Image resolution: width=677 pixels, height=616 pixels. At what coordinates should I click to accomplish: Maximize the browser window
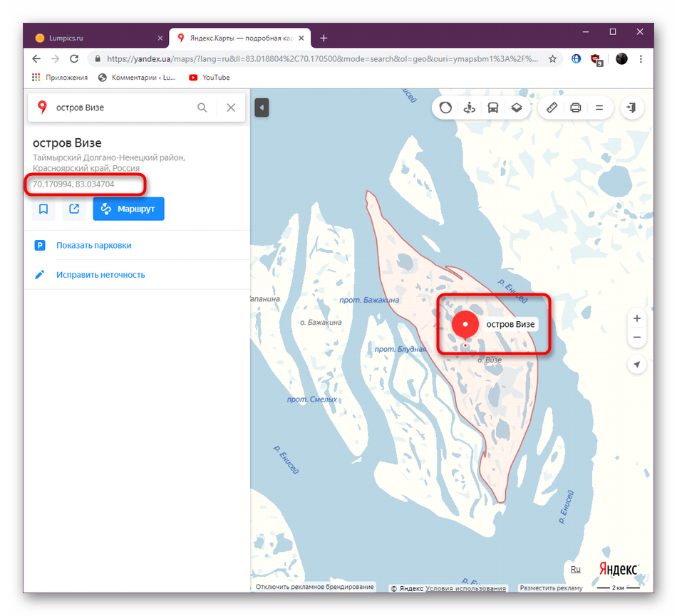click(613, 32)
